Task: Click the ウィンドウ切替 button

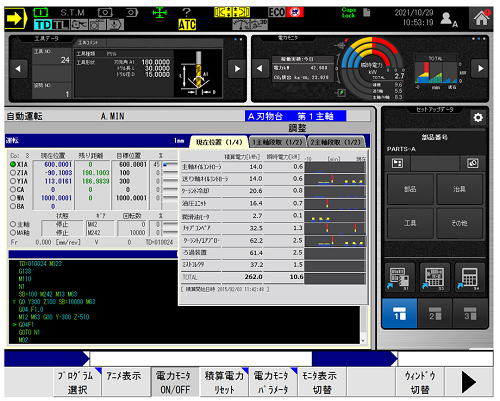Action: [x=420, y=382]
